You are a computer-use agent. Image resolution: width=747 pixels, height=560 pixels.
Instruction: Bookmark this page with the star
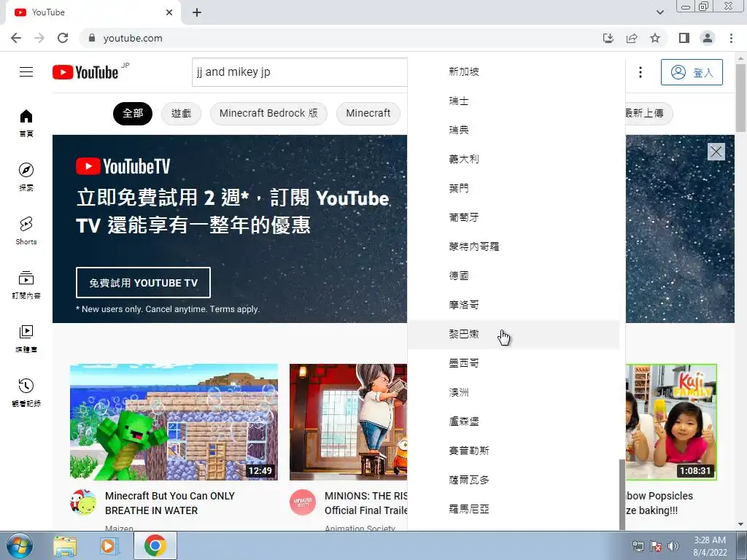coord(655,38)
